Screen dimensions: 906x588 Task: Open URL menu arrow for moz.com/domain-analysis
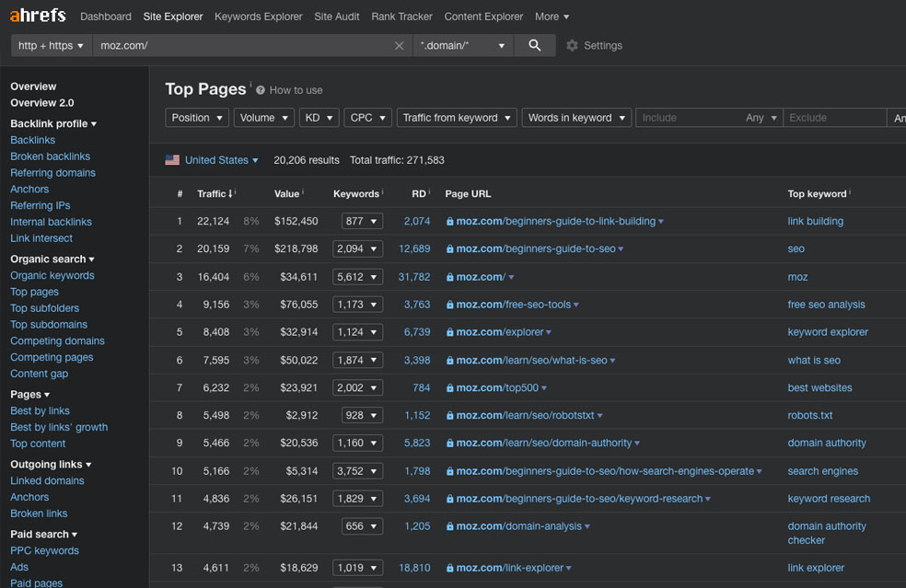[x=587, y=526]
